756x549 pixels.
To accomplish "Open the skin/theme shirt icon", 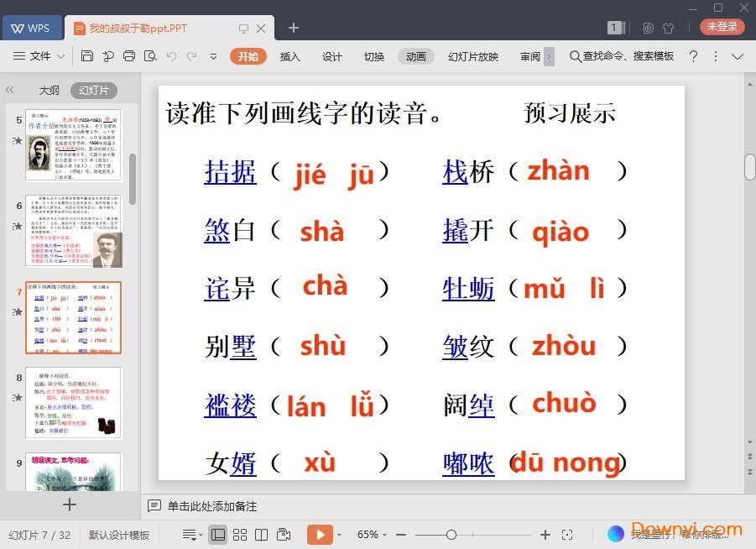I will pos(668,28).
